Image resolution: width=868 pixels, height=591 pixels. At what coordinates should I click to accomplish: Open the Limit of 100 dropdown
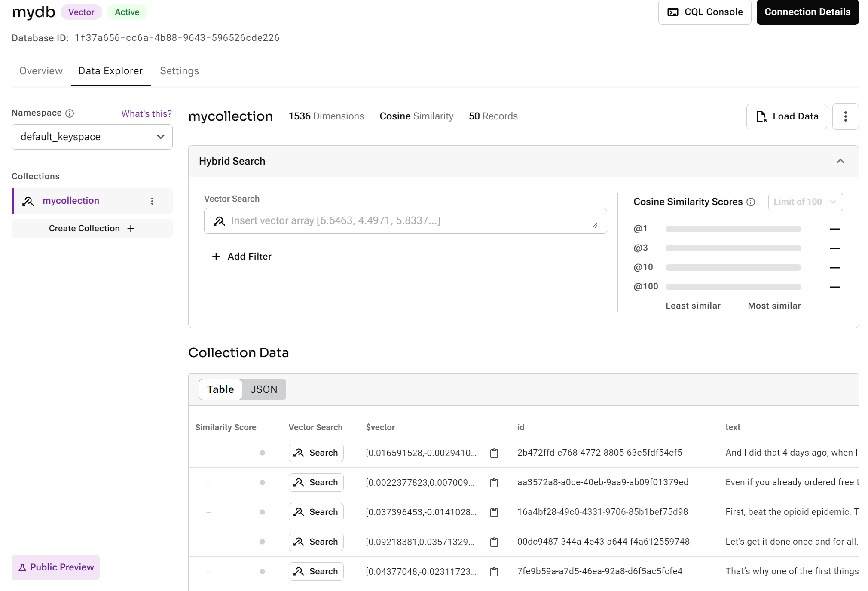click(x=805, y=202)
